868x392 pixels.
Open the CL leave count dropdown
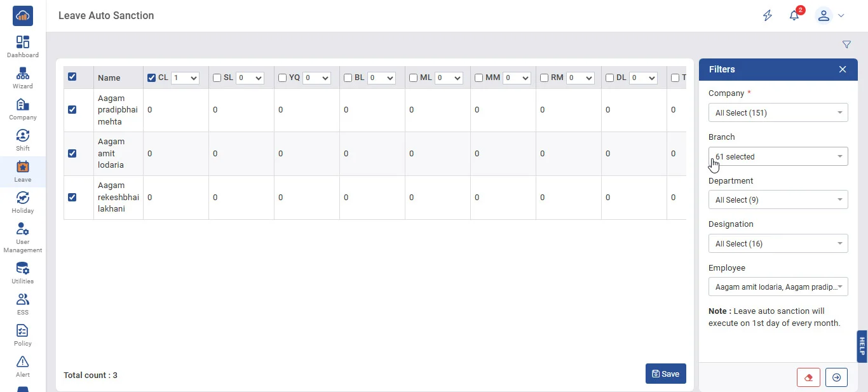(x=185, y=78)
